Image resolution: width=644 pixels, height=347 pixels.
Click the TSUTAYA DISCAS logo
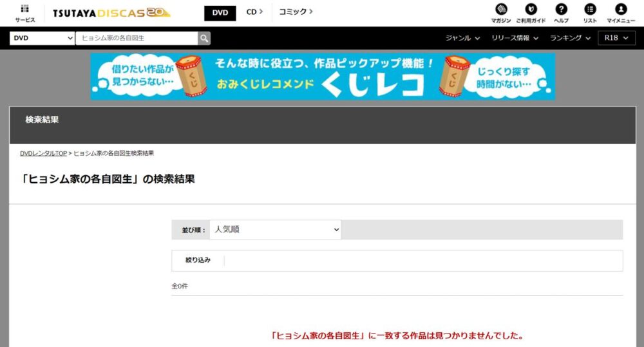point(111,13)
